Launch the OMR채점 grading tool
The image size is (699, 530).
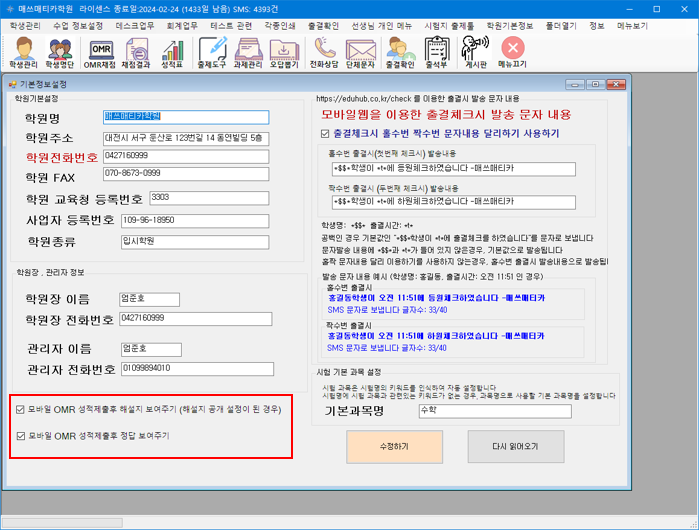100,53
